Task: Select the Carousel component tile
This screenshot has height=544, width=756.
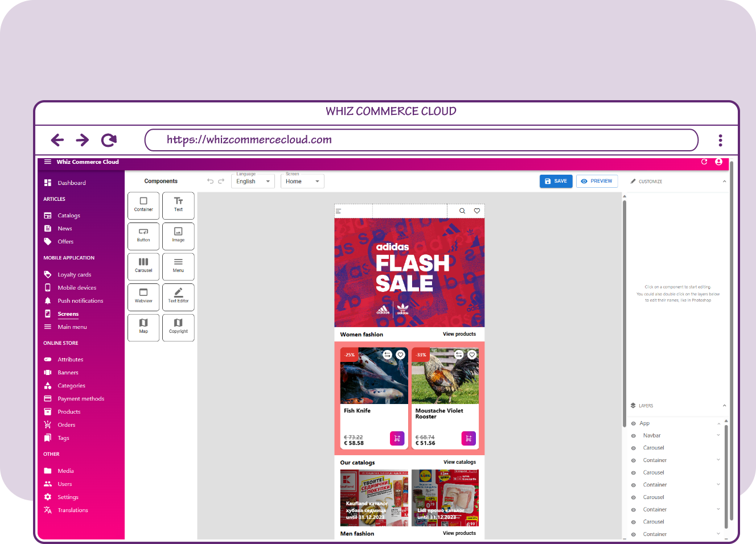Action: pyautogui.click(x=143, y=266)
